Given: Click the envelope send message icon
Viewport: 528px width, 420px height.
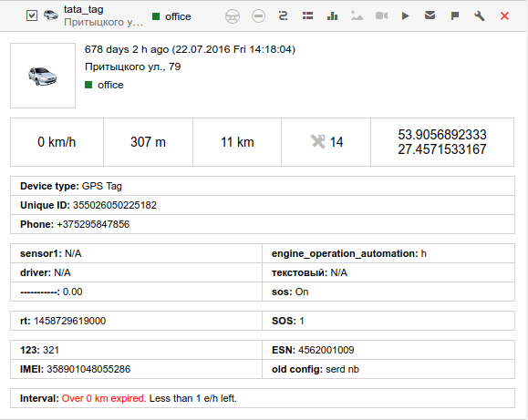Looking at the screenshot, I should tap(430, 15).
